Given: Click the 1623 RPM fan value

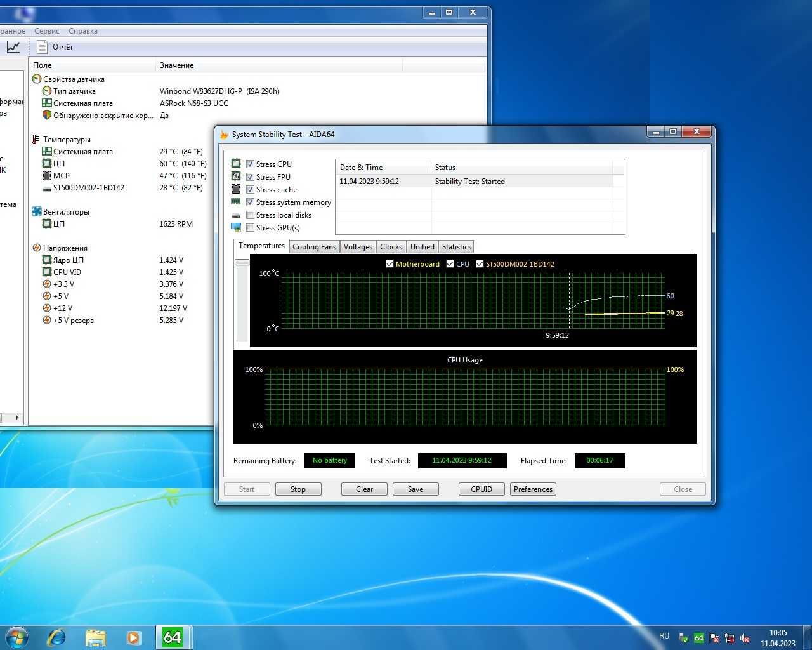Looking at the screenshot, I should coord(176,224).
